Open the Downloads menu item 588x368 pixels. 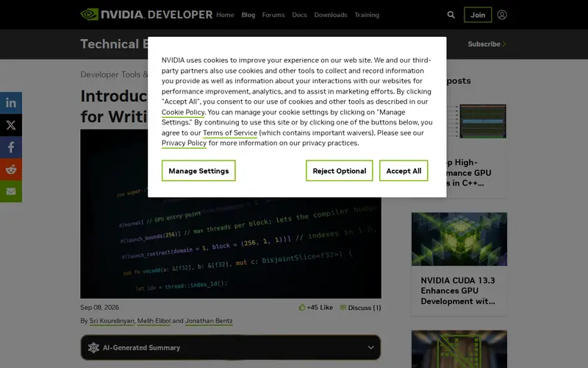click(x=330, y=15)
